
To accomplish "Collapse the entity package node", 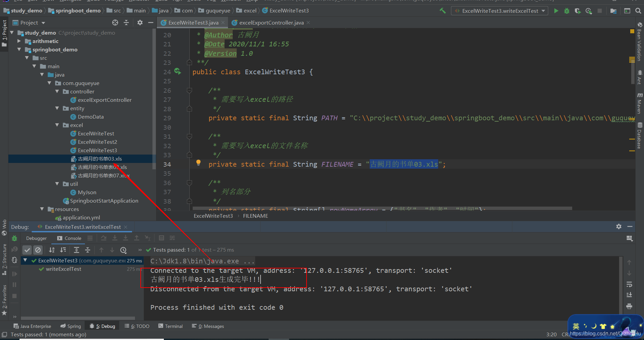I will point(57,108).
